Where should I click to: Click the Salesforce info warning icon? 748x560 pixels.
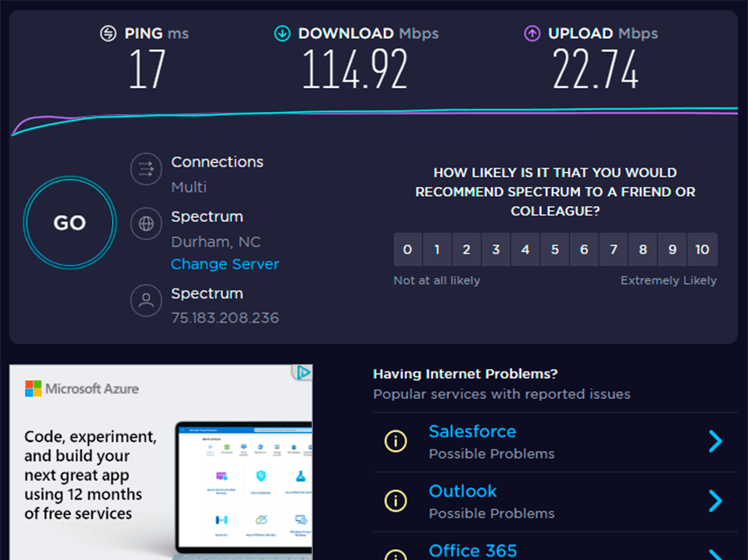[396, 440]
